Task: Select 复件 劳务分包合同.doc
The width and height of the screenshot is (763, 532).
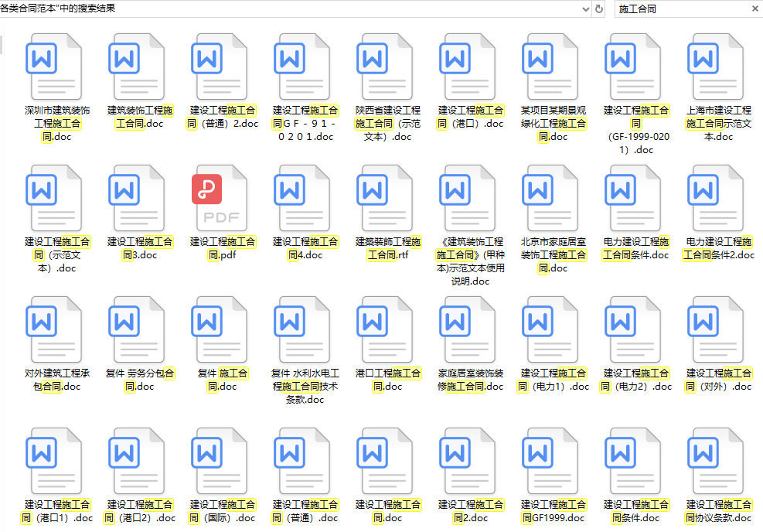Action: (x=138, y=331)
